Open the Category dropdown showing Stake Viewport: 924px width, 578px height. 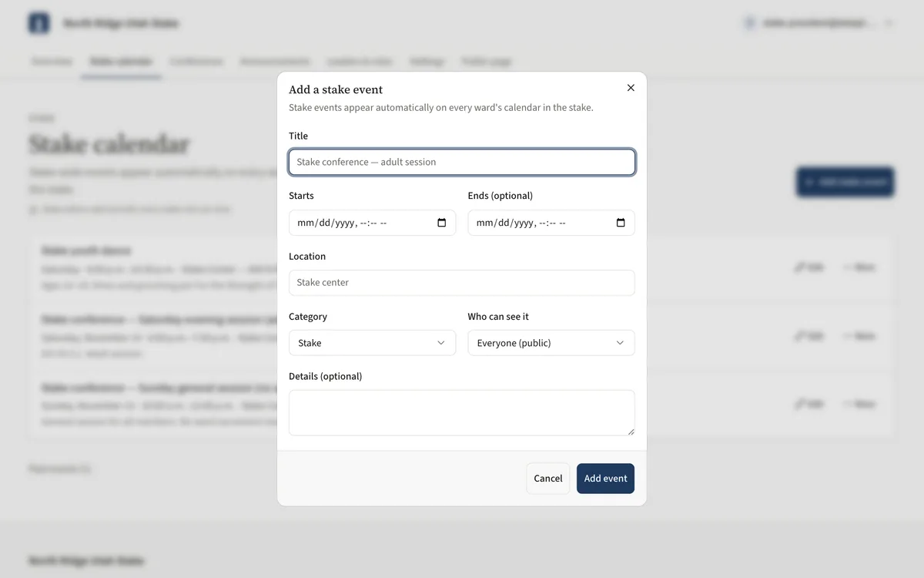[x=372, y=343]
